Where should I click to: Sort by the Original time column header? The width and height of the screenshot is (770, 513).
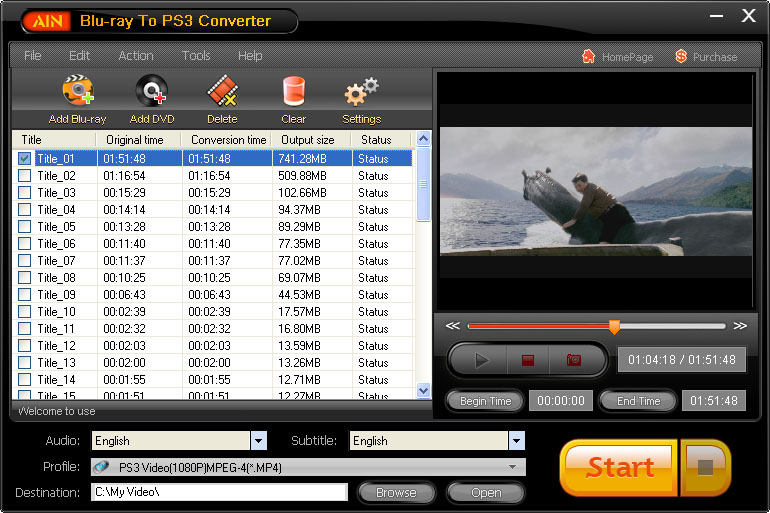click(138, 139)
